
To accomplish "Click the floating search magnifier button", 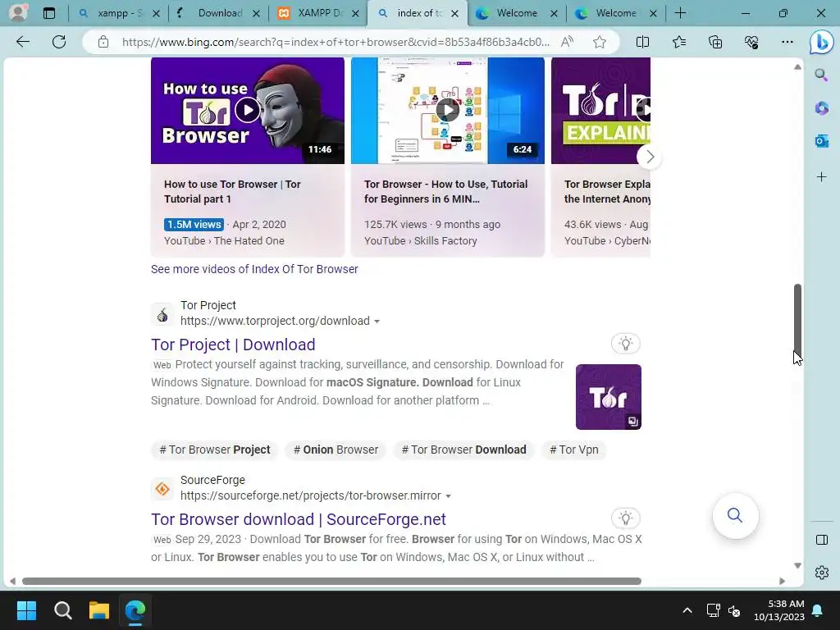I will 735,515.
